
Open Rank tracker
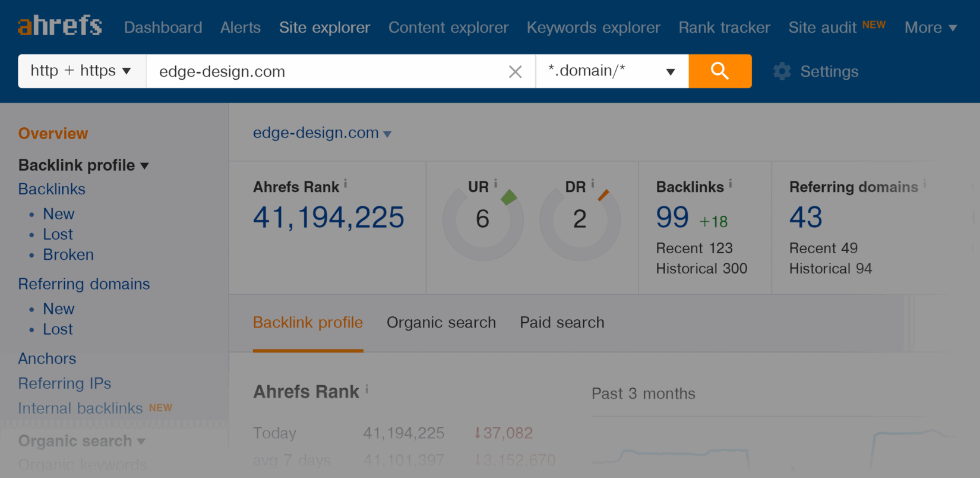(x=724, y=27)
